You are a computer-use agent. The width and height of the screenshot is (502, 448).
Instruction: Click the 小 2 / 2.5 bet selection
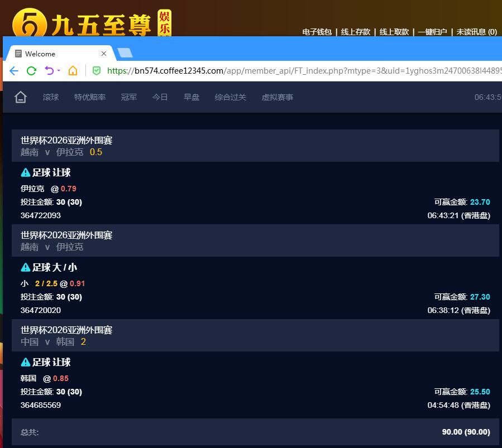(x=39, y=283)
